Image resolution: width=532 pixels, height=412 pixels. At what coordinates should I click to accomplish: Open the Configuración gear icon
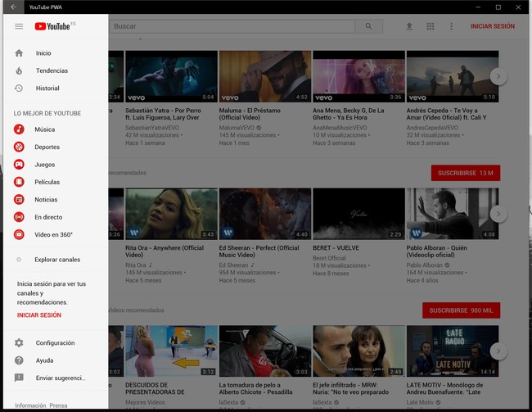coord(19,342)
